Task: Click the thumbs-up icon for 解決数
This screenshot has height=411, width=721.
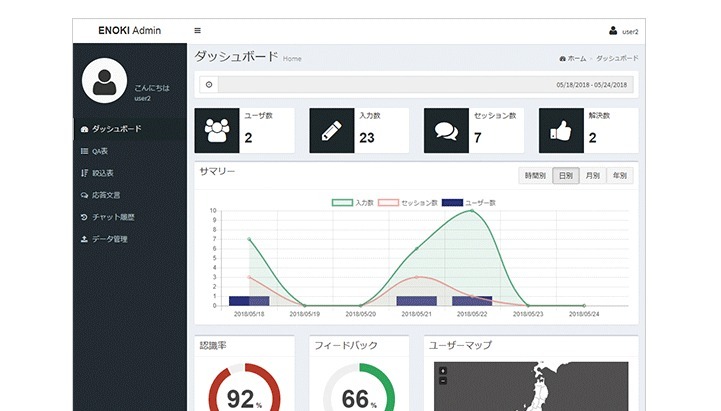Action: [x=561, y=131]
